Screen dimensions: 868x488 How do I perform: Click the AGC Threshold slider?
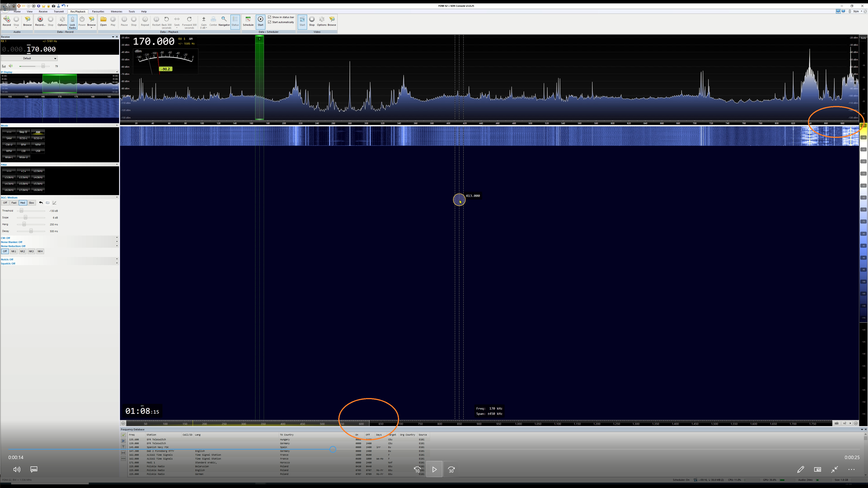(21, 211)
